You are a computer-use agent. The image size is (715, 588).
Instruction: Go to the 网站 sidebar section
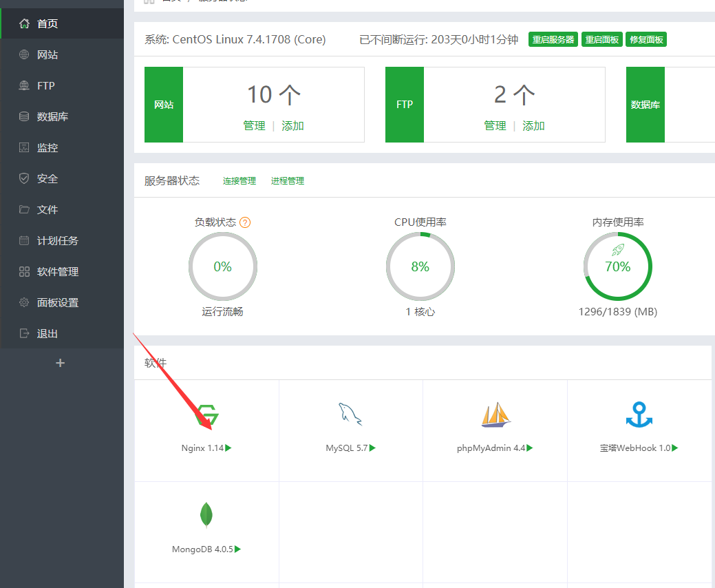[62, 55]
